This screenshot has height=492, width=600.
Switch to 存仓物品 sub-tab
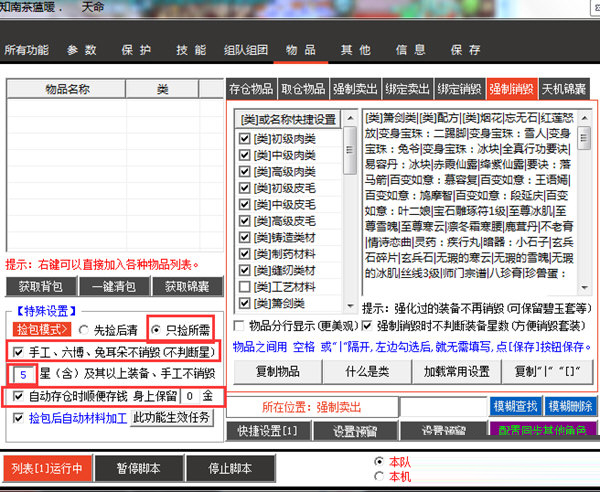251,89
